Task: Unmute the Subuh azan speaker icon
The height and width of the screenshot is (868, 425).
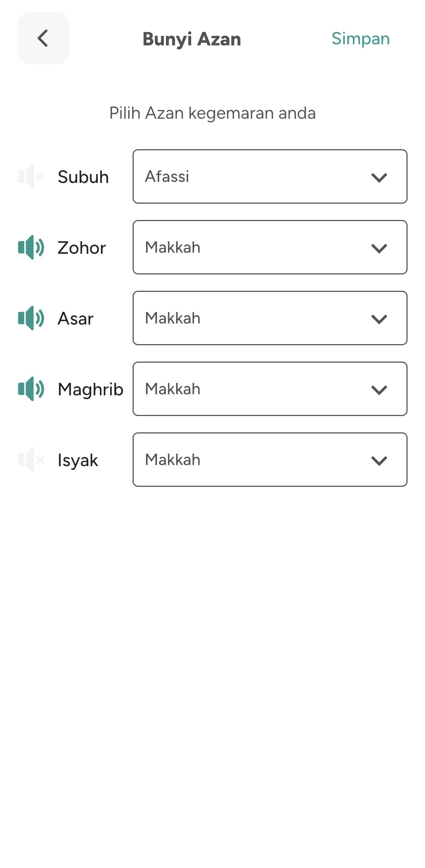Action: click(x=31, y=177)
